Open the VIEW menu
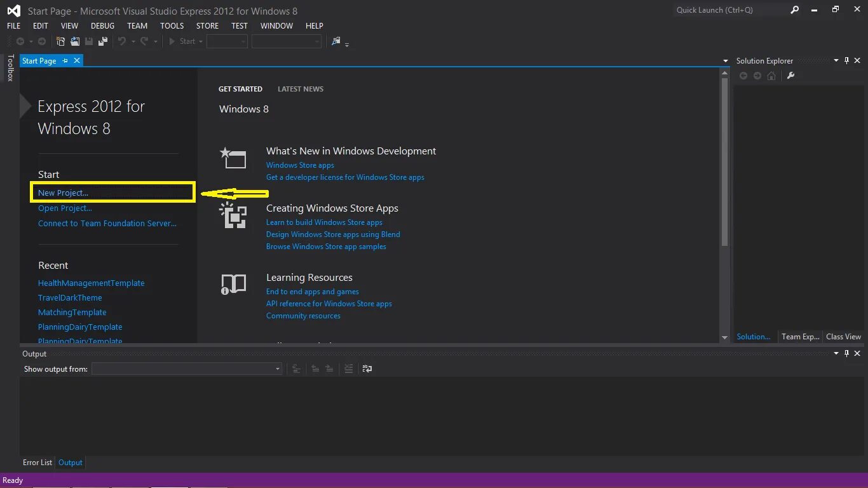Image resolution: width=868 pixels, height=488 pixels. pos(69,26)
